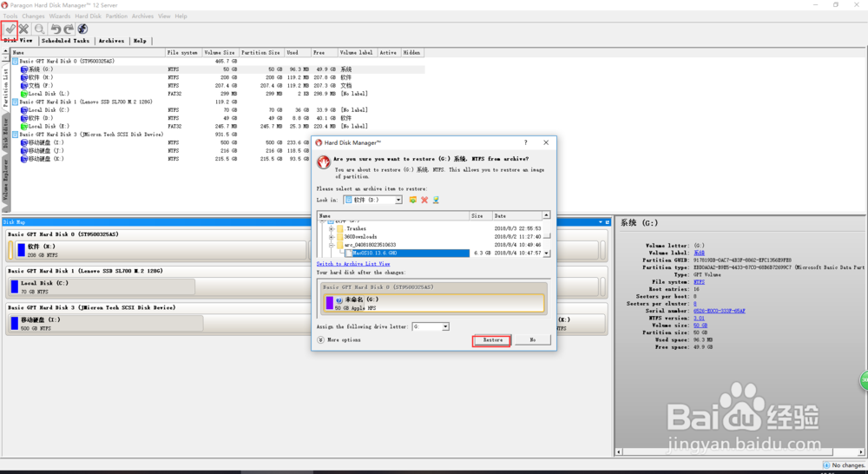Click the Volume size 50 GB link

tap(700, 326)
